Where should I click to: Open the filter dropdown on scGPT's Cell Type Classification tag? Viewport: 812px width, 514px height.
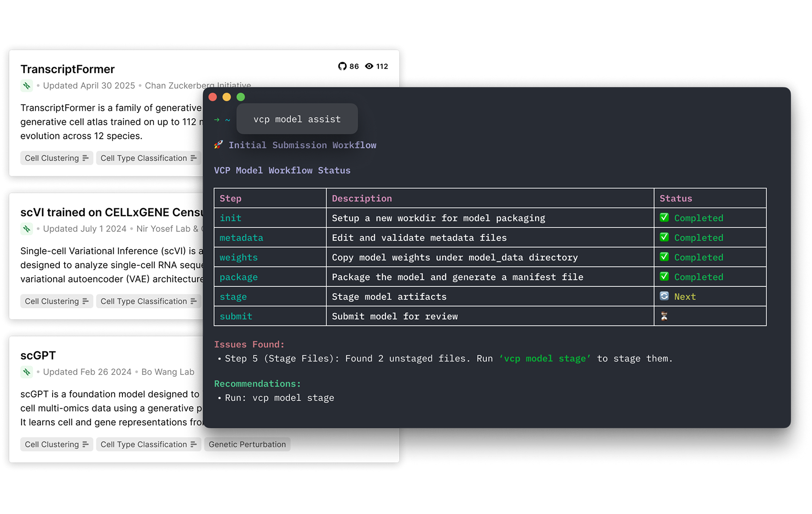pos(193,444)
